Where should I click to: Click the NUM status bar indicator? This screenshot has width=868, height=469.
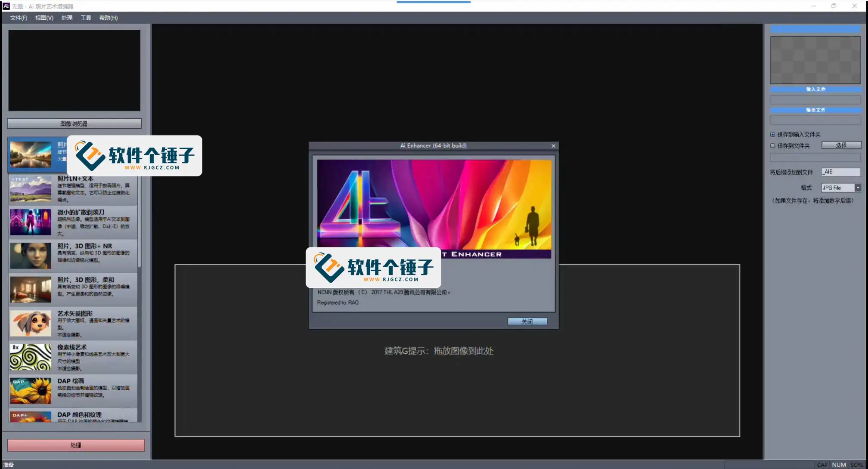[x=839, y=465]
